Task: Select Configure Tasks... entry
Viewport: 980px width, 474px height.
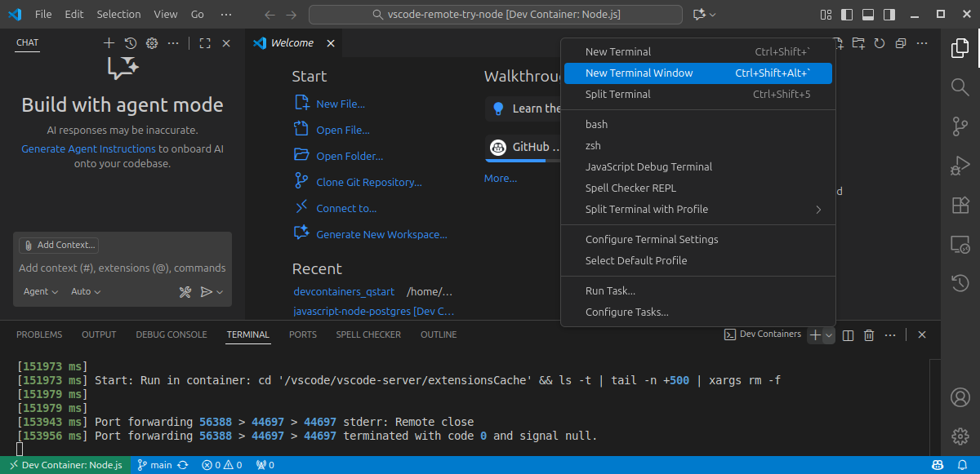Action: pyautogui.click(x=698, y=312)
